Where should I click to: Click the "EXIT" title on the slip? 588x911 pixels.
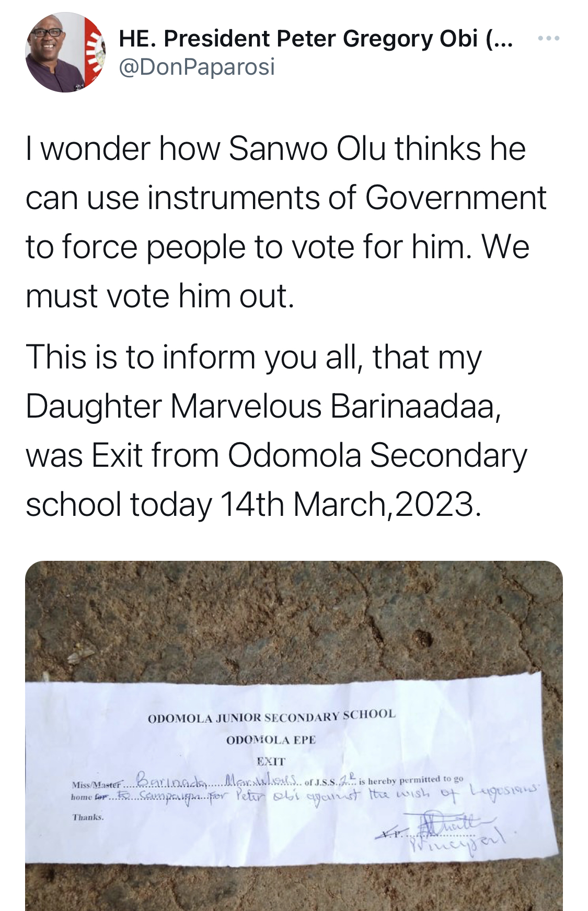271,762
